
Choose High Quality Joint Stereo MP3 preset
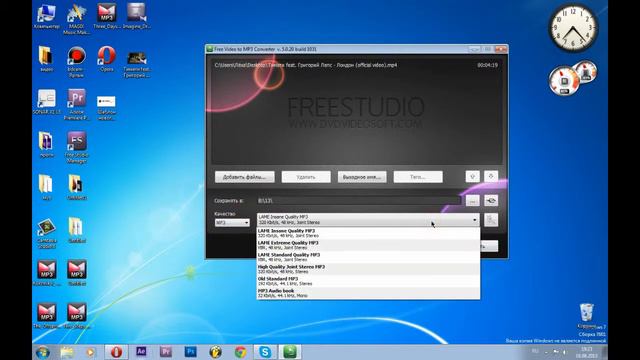pyautogui.click(x=368, y=269)
